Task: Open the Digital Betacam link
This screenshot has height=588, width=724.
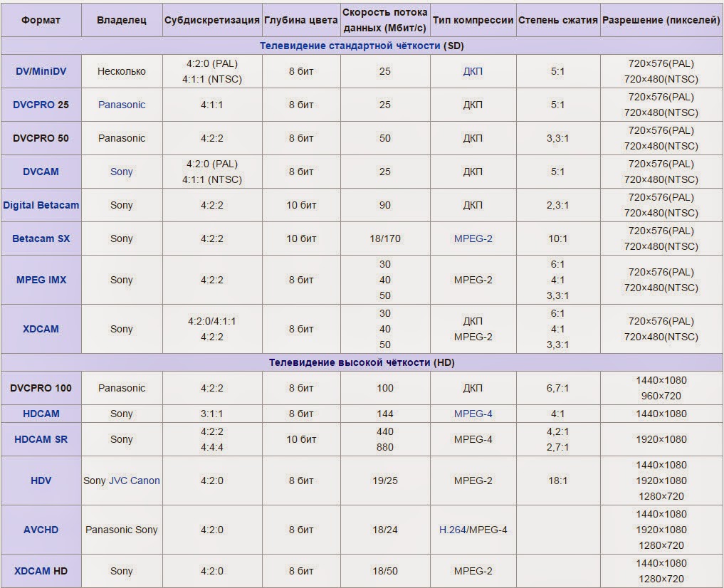Action: [41, 205]
